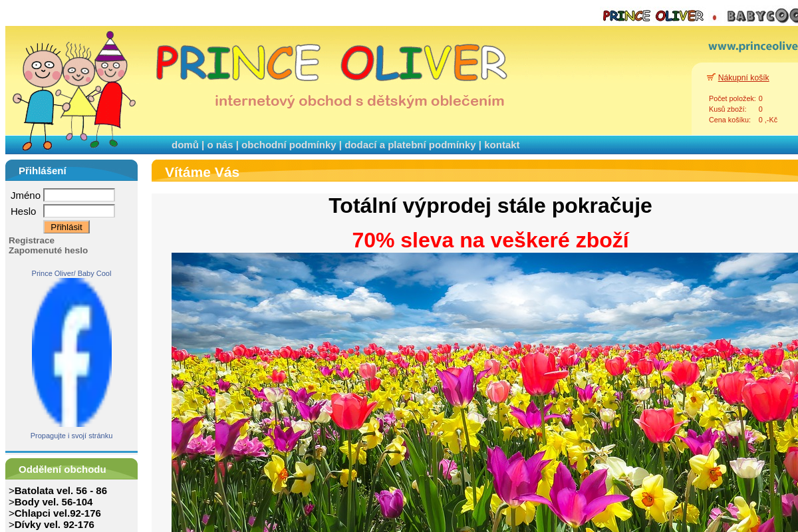Open obchodní podmínky page
The image size is (798, 532).
(289, 144)
